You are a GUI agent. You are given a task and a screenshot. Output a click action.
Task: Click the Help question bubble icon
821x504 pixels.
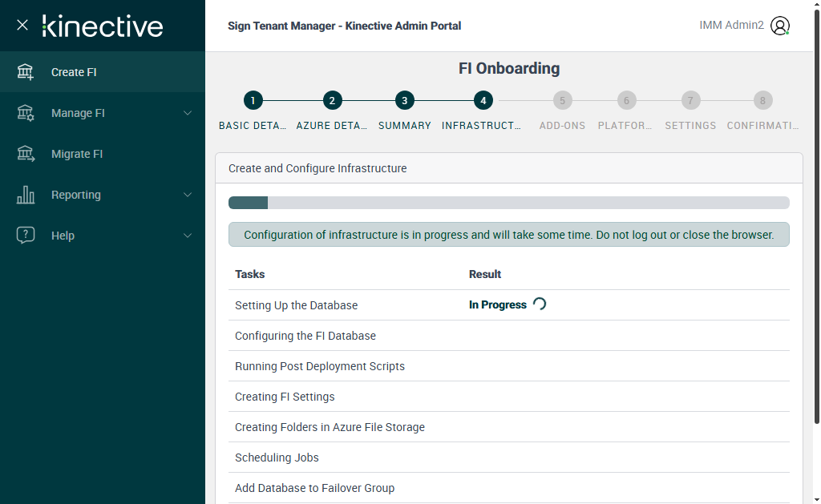click(25, 235)
